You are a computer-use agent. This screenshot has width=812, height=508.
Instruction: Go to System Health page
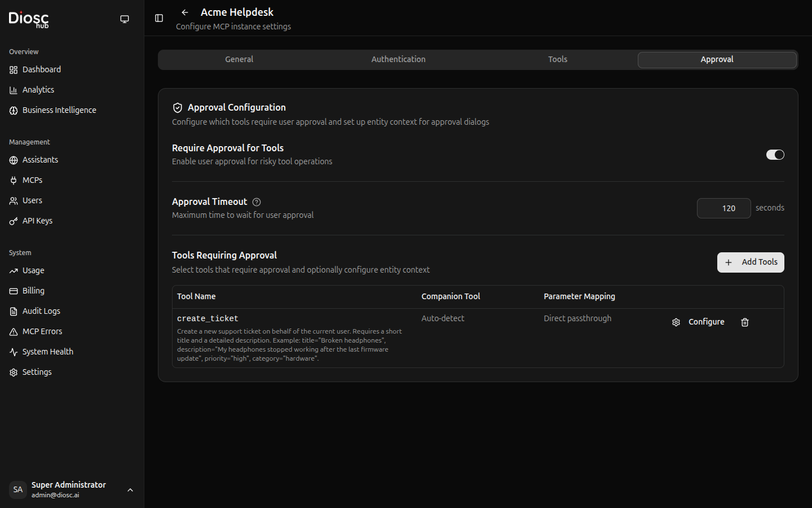(x=47, y=352)
